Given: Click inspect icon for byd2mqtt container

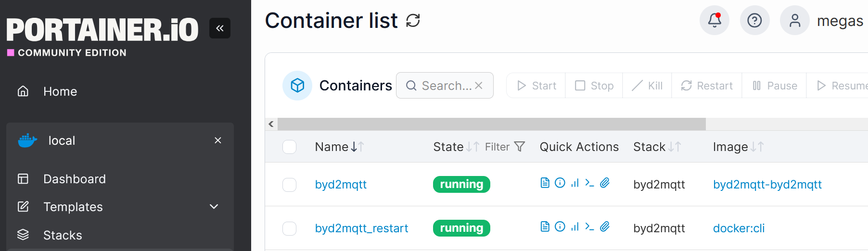Looking at the screenshot, I should (560, 183).
